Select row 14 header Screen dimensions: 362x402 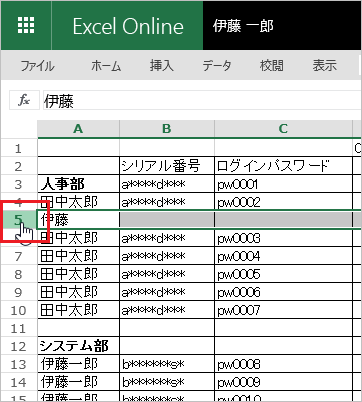[x=19, y=382]
